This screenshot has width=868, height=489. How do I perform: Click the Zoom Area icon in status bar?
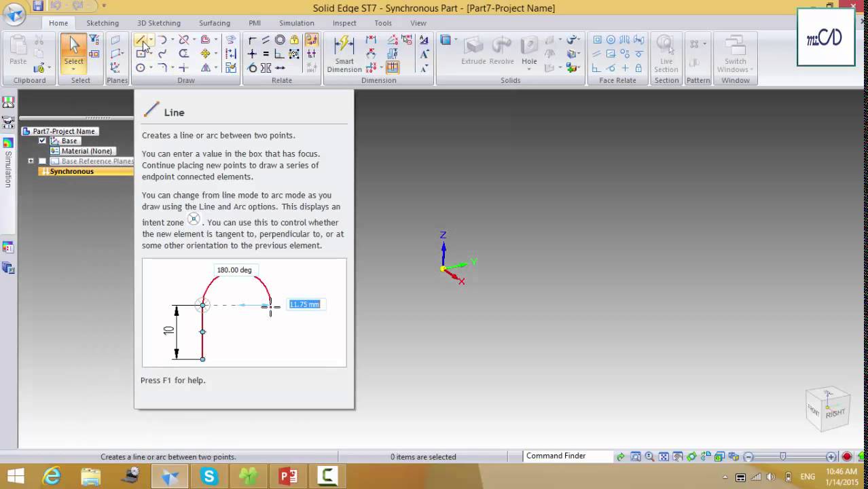636,457
